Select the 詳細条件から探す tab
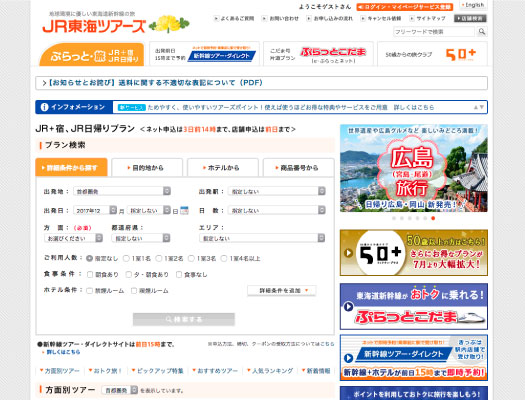This screenshot has height=400, width=525. [x=71, y=167]
